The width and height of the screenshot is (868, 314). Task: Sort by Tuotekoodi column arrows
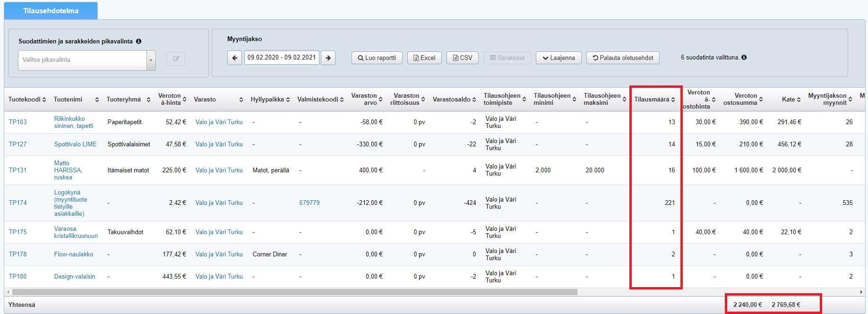[44, 100]
